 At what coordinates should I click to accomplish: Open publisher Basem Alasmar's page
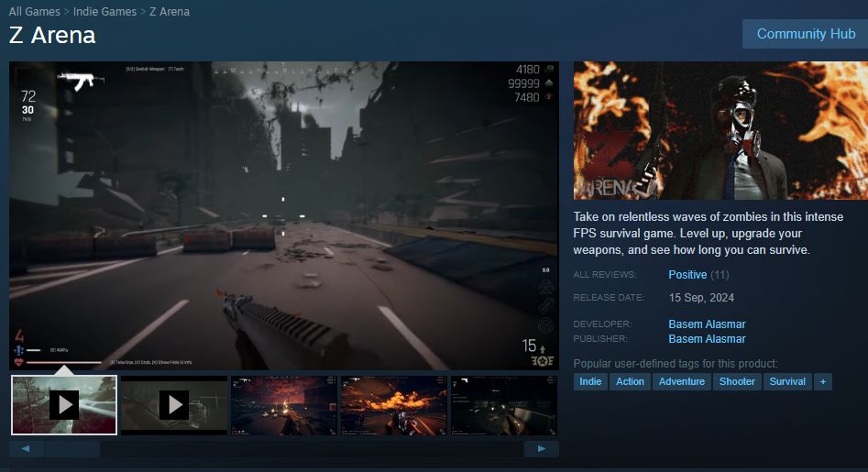707,338
